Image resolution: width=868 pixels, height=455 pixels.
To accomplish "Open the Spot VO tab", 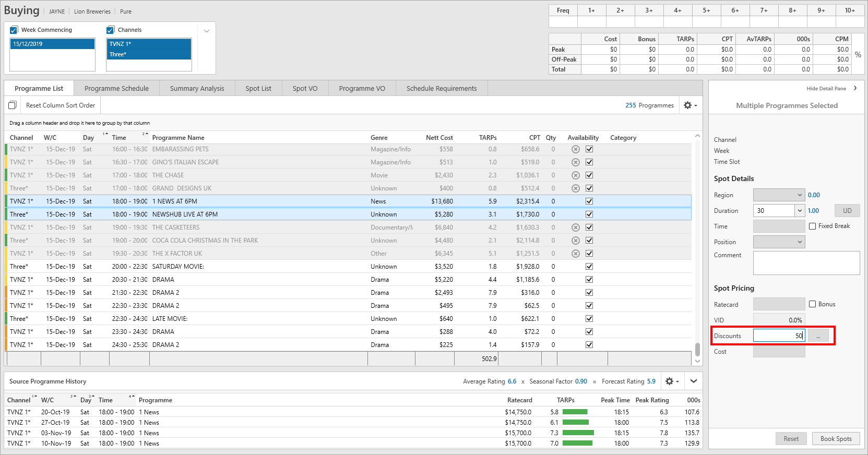I will [x=305, y=89].
